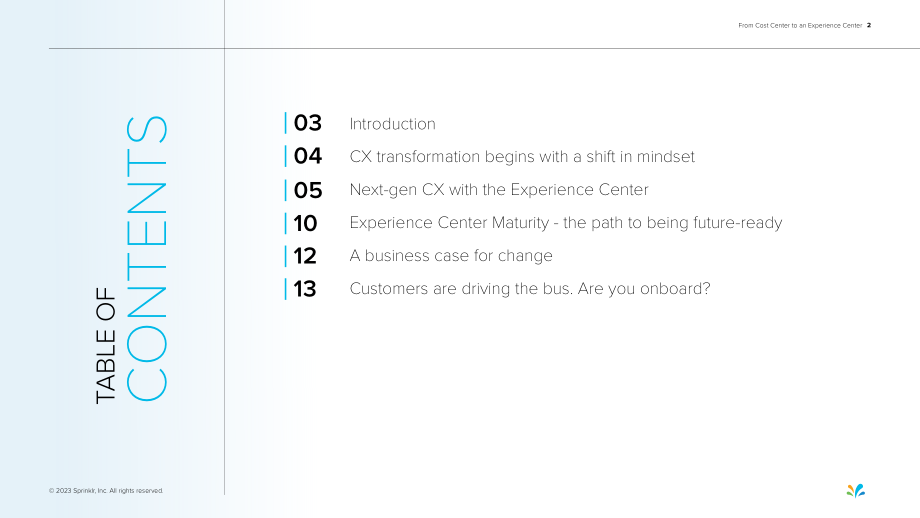Click the header title 'From Cost Center to an Experience Center'
This screenshot has width=920, height=518.
800,25
